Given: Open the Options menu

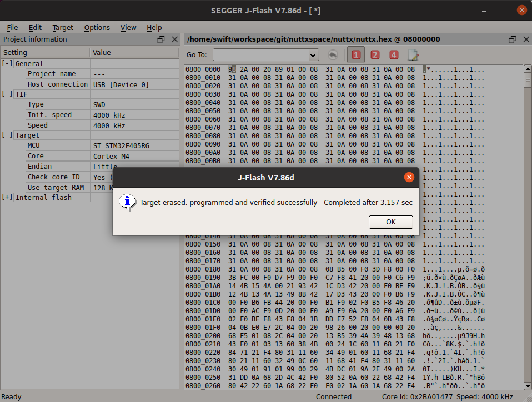Looking at the screenshot, I should click(97, 27).
